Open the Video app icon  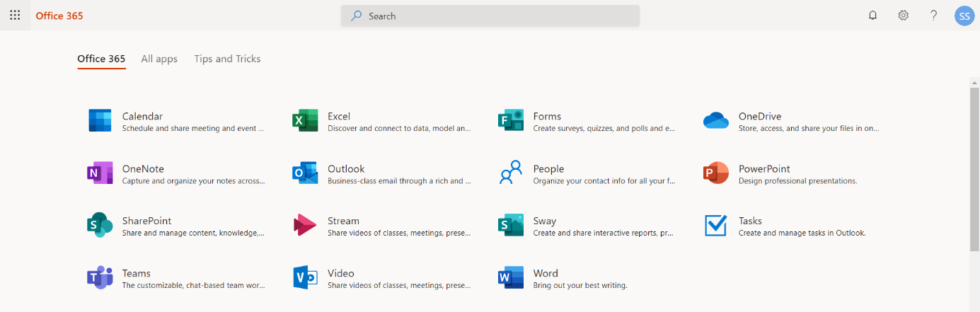tap(305, 278)
